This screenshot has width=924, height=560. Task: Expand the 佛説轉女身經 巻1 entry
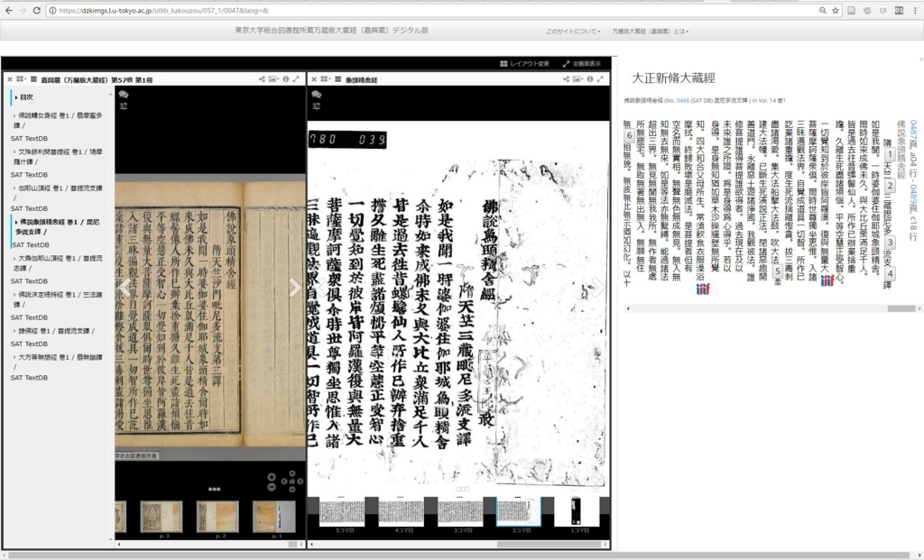(58, 120)
